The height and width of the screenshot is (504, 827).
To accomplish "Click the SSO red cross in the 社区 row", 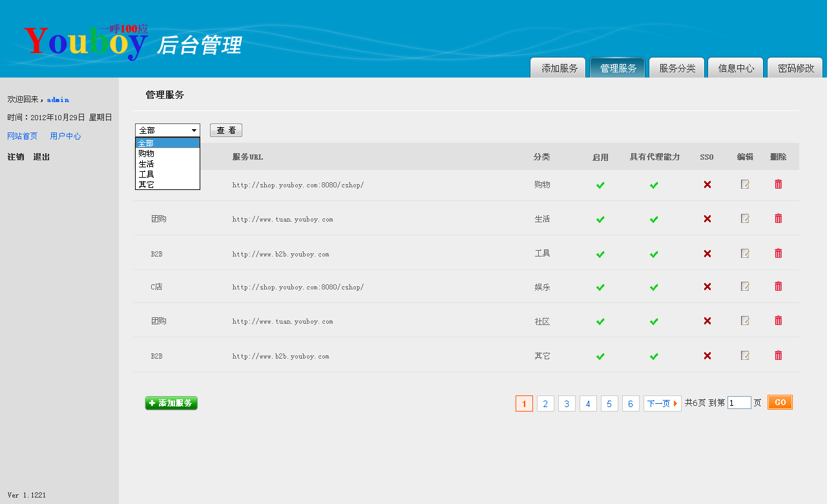I will [x=707, y=321].
